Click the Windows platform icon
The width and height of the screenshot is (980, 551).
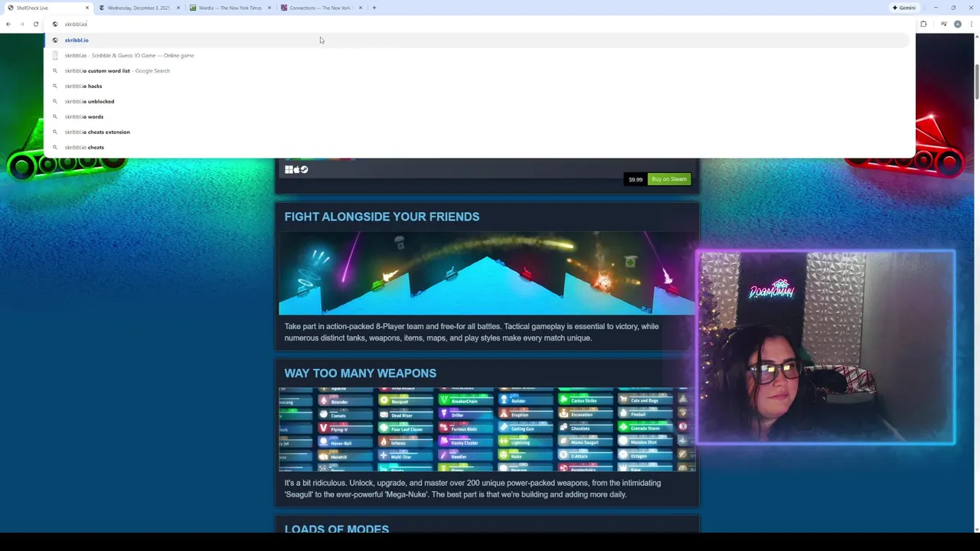(x=289, y=169)
